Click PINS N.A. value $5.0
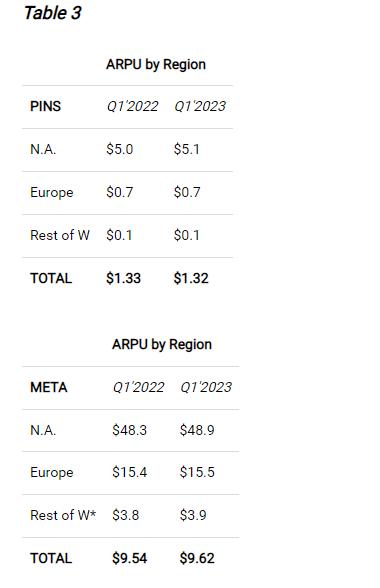Screen dimensions: 380x588 click(x=120, y=149)
